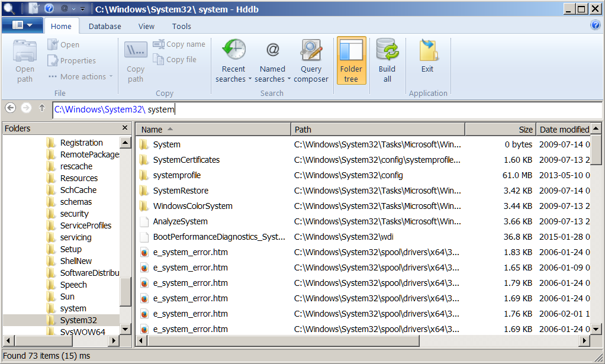Click the Open path button
Screen dimensions: 605x364
[x=25, y=60]
